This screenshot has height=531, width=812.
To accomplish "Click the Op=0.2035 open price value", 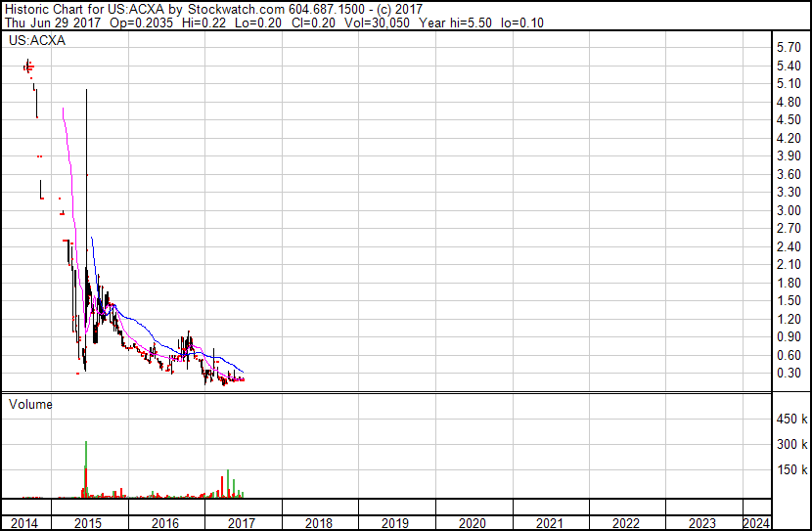I will point(142,22).
